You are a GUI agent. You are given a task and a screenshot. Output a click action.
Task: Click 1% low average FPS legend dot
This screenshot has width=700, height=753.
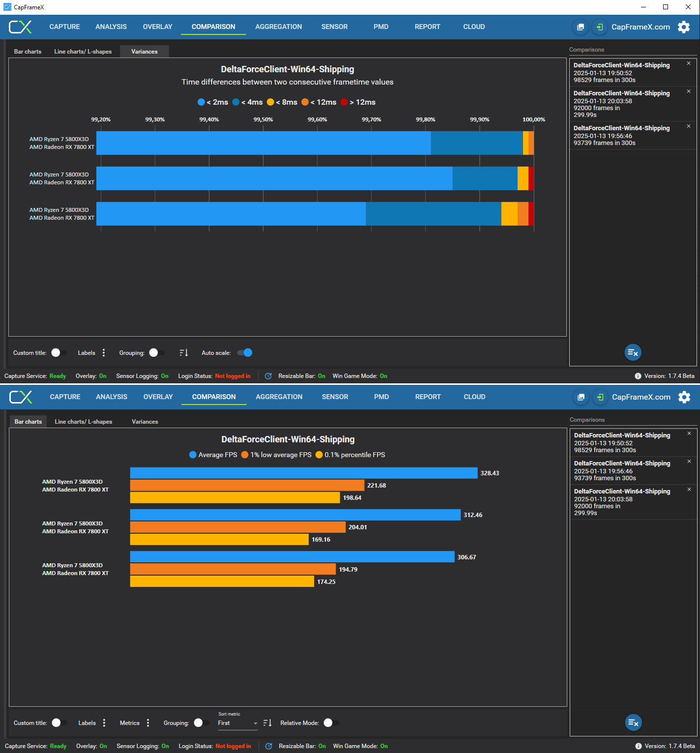click(x=245, y=455)
